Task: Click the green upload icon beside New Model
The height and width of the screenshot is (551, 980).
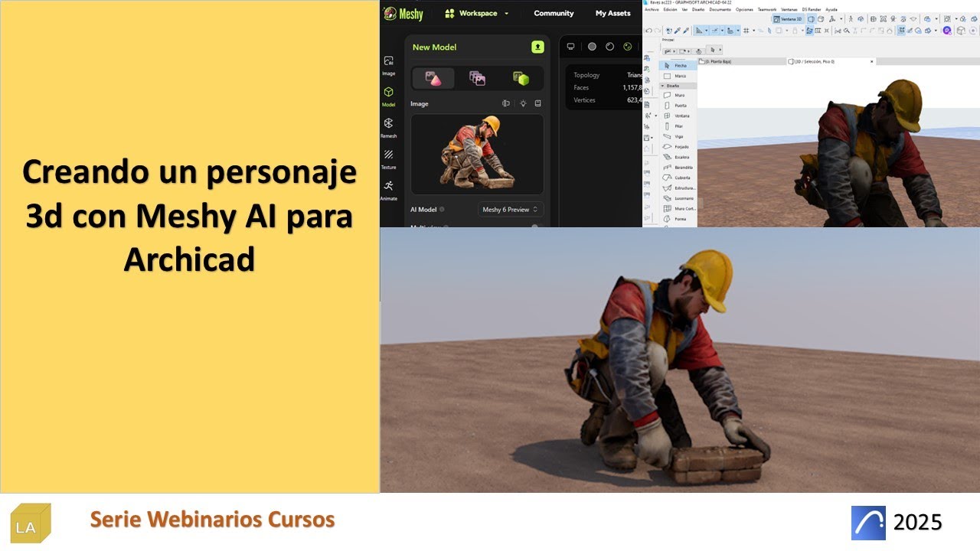Action: pyautogui.click(x=537, y=47)
